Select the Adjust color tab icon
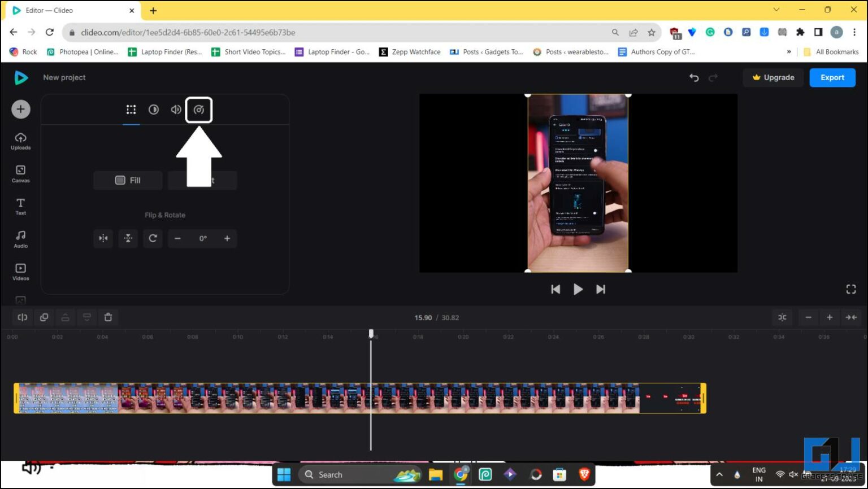 [x=154, y=110]
